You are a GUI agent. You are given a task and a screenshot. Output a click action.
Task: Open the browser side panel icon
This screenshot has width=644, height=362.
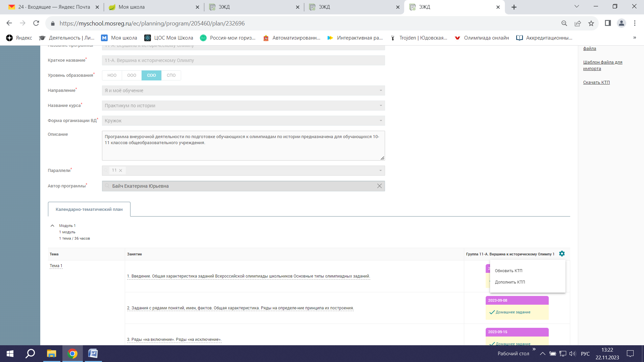click(608, 23)
